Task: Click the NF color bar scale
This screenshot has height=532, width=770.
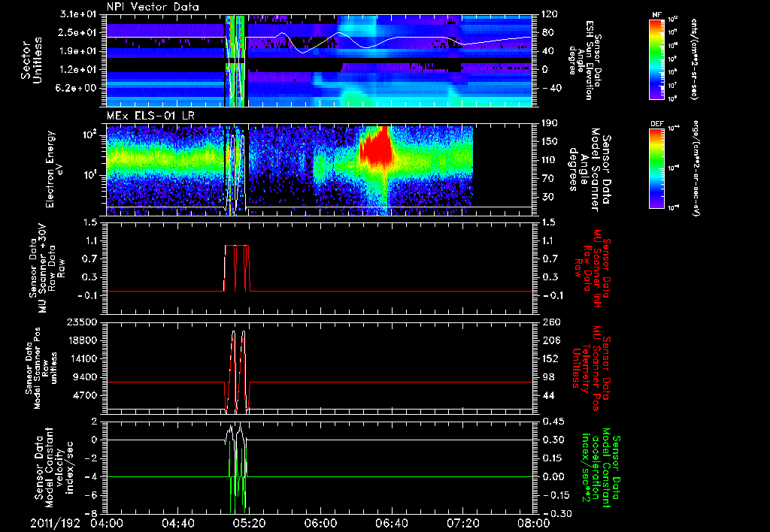Action: (x=656, y=59)
